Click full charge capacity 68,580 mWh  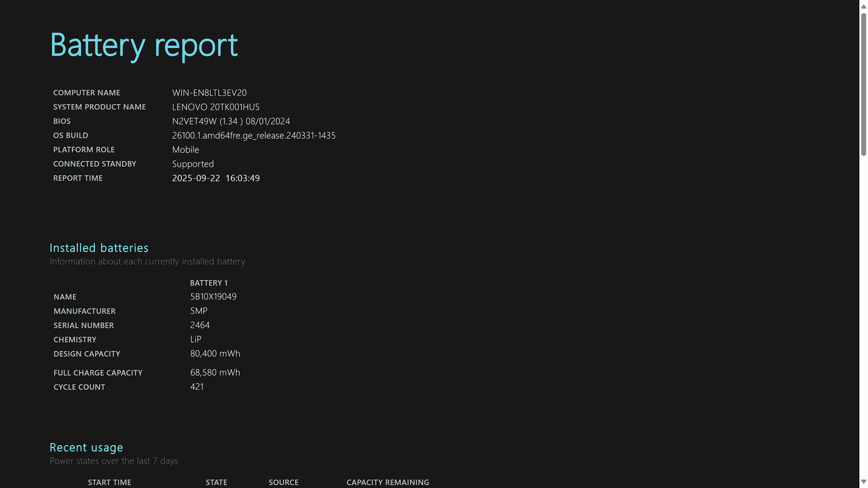215,373
